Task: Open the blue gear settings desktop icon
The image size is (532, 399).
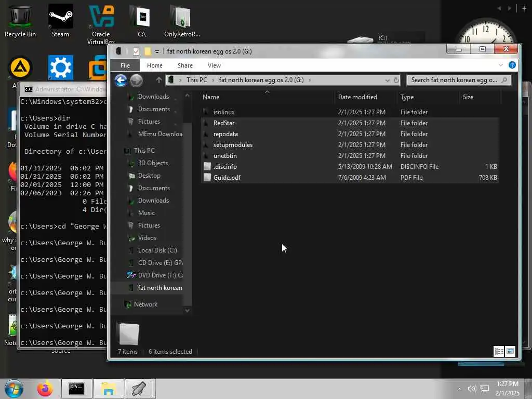Action: pyautogui.click(x=60, y=67)
